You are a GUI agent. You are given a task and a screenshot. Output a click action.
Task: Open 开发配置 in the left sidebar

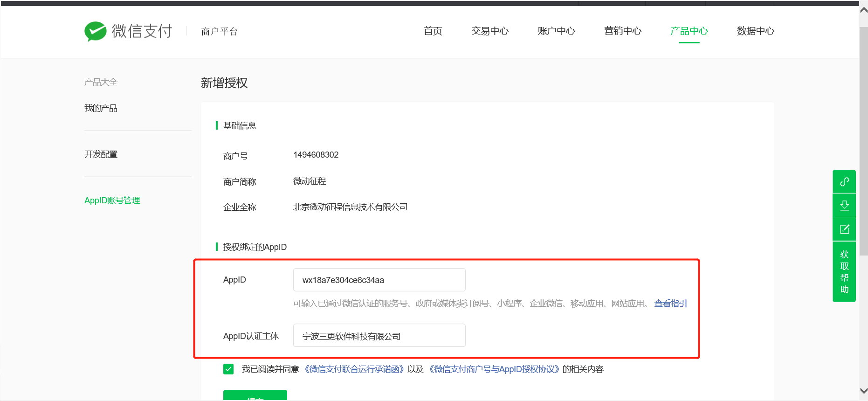click(x=101, y=154)
